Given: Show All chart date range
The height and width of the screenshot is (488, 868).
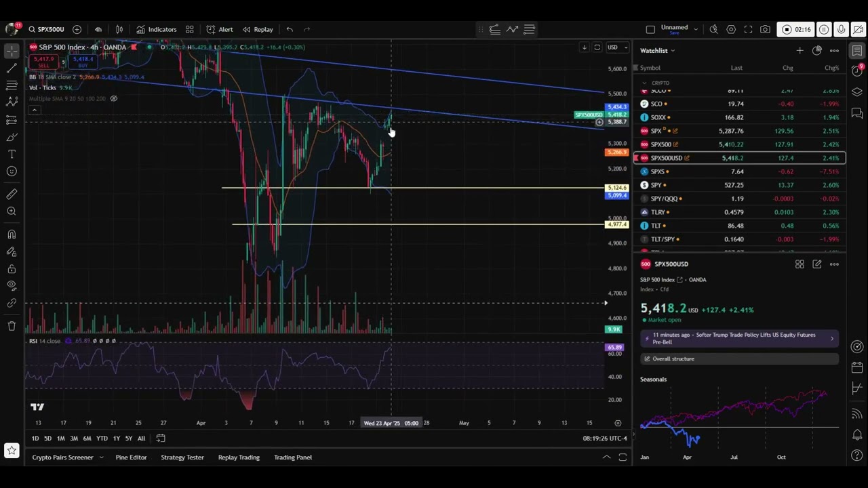Looking at the screenshot, I should pos(141,439).
